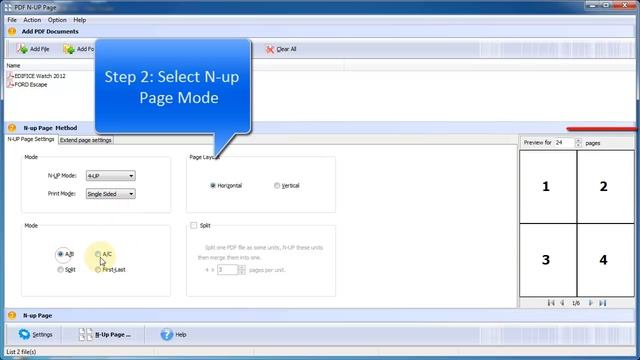
Task: Click the Name column header
Action: click(x=13, y=65)
